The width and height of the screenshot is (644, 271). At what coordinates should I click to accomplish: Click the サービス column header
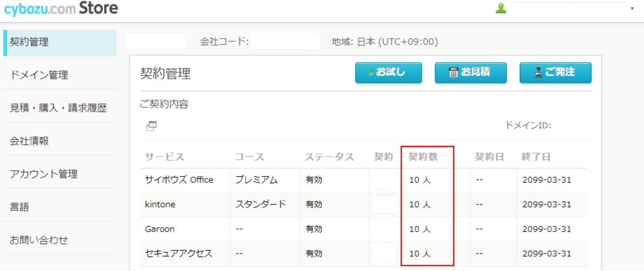pyautogui.click(x=165, y=157)
